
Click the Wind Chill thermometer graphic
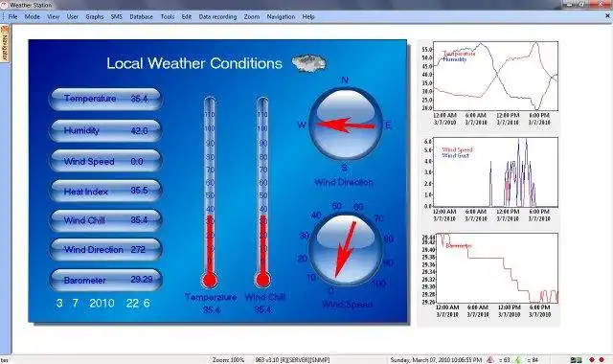click(262, 193)
